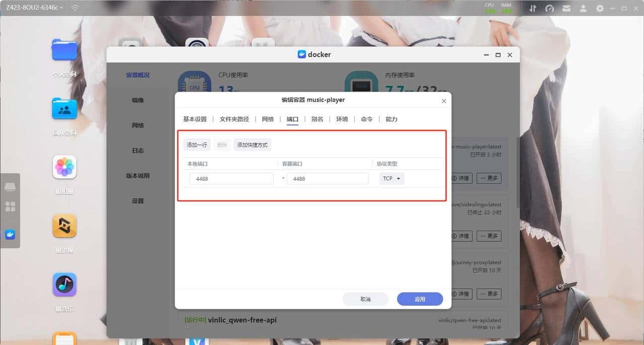The height and width of the screenshot is (345, 644).
Task: Open 更多 menu for music-player container
Action: pyautogui.click(x=489, y=178)
